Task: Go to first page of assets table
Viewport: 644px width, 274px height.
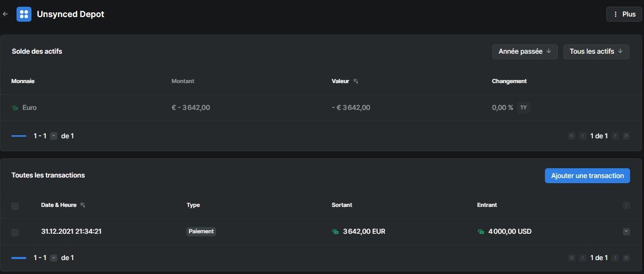Action: 571,136
